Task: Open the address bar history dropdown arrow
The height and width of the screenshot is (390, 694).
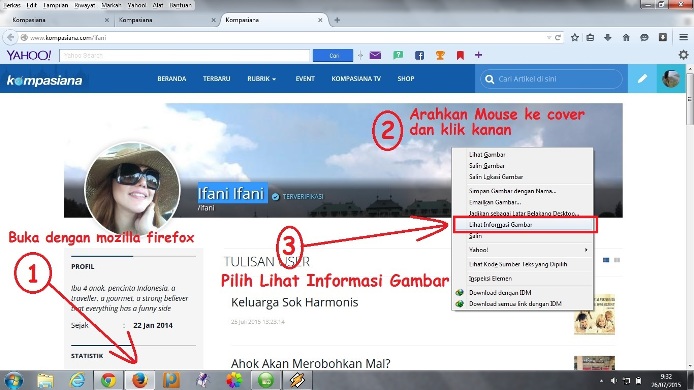Action: point(549,38)
